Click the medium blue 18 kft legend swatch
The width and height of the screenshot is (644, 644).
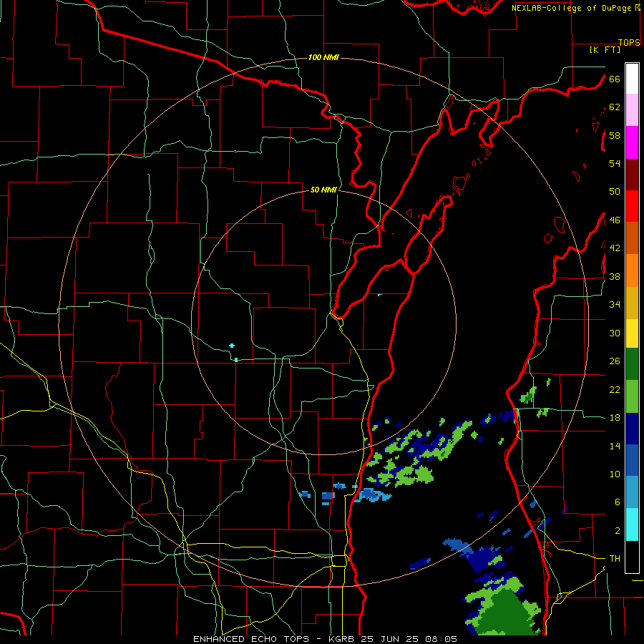(632, 460)
